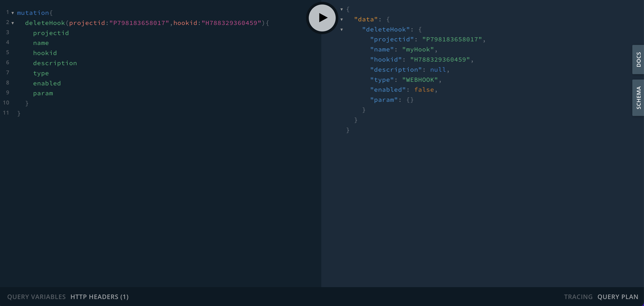Click line number 6 in the gutter
This screenshot has width=644, height=306.
pyautogui.click(x=7, y=62)
